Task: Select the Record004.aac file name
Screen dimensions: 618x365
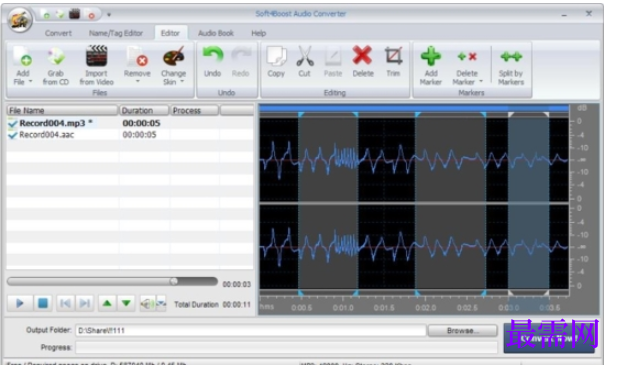Action: pos(47,135)
